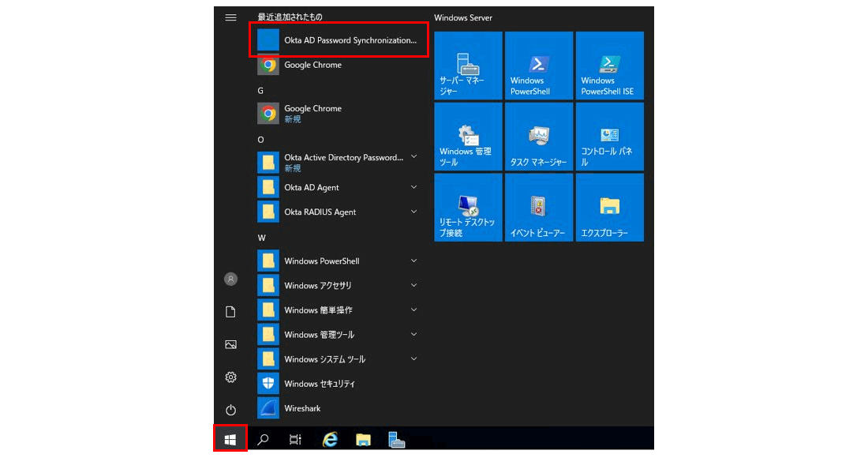This screenshot has height=458, width=868.
Task: Expand the Windows システム ツール chevron
Action: coord(413,359)
